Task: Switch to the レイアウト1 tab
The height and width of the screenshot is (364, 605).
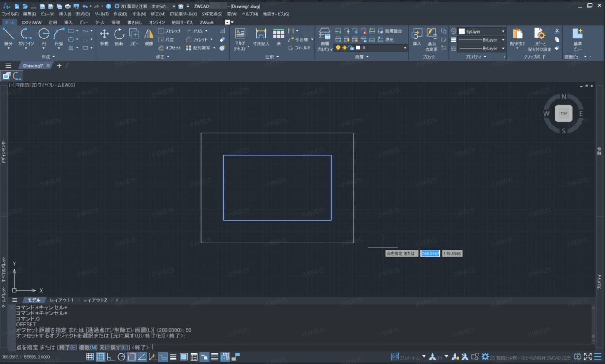Action: [62, 300]
